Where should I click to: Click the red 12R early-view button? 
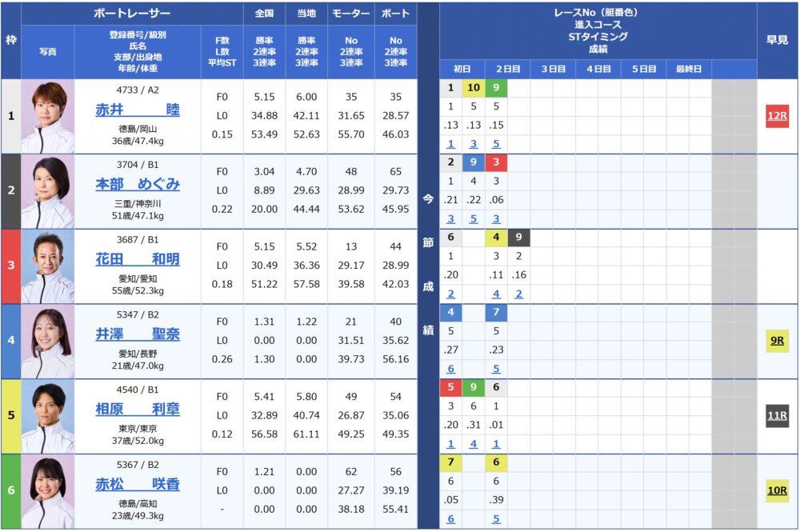(777, 116)
